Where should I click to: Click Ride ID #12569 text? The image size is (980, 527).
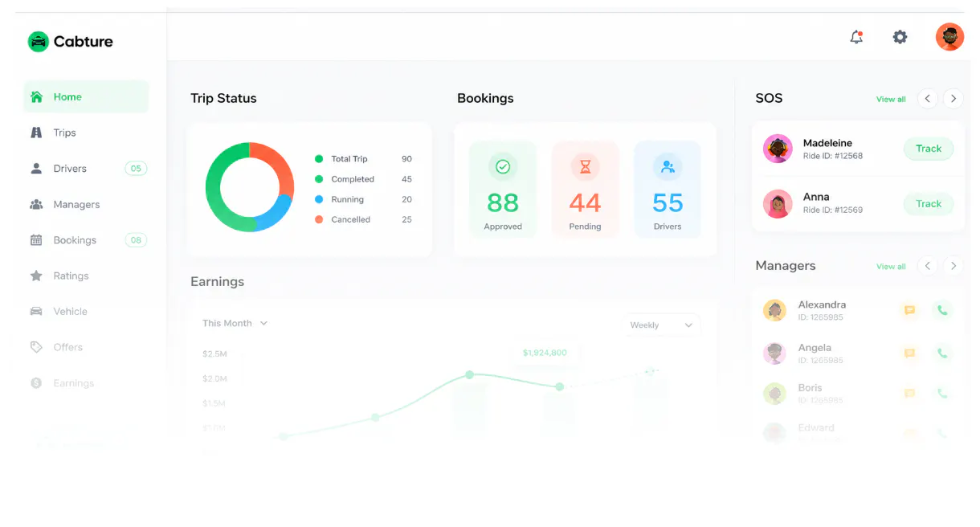pos(833,210)
